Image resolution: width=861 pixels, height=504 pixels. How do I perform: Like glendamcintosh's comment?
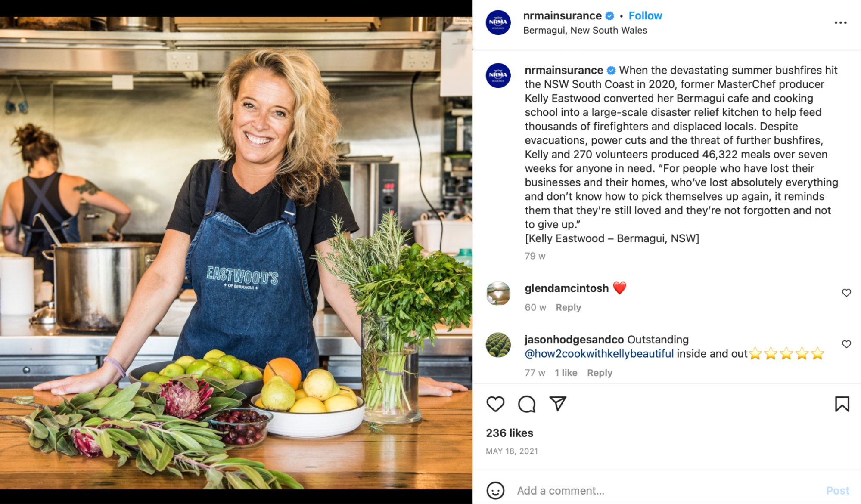[x=846, y=293]
